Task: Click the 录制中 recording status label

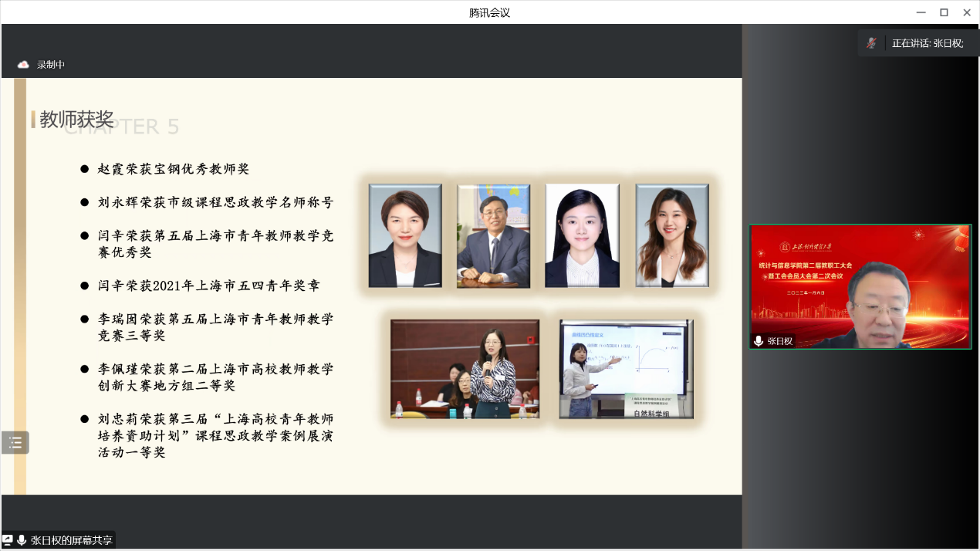Action: 51,65
